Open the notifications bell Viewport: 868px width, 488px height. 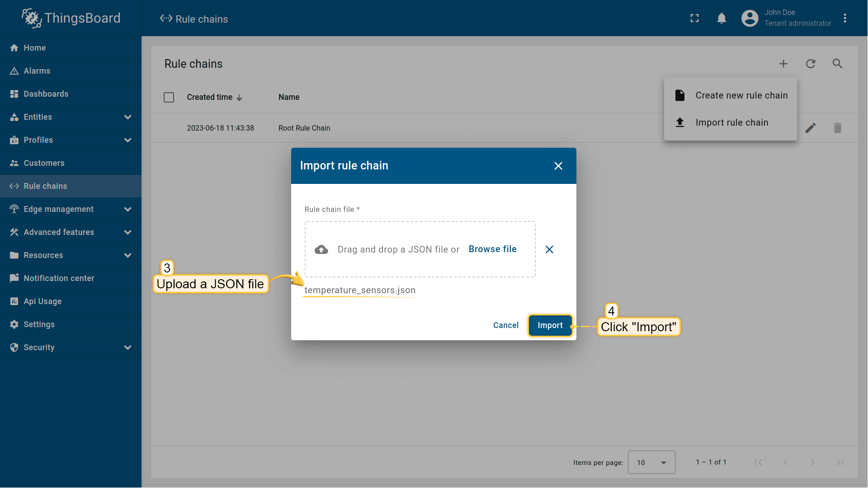point(722,18)
